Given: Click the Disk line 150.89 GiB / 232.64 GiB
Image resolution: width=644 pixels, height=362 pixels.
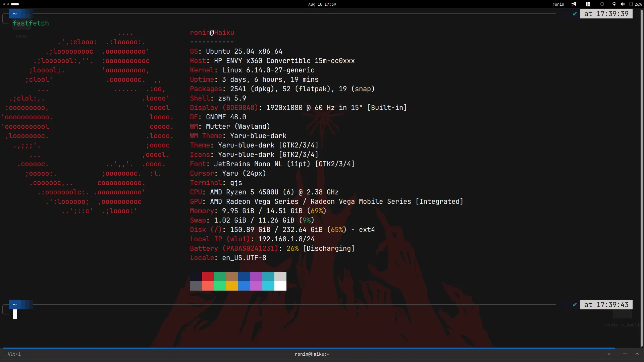Looking at the screenshot, I should (282, 230).
